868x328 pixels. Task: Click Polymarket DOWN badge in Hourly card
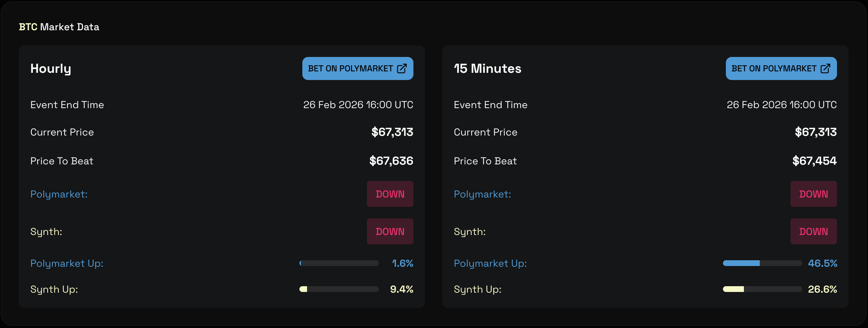click(390, 194)
